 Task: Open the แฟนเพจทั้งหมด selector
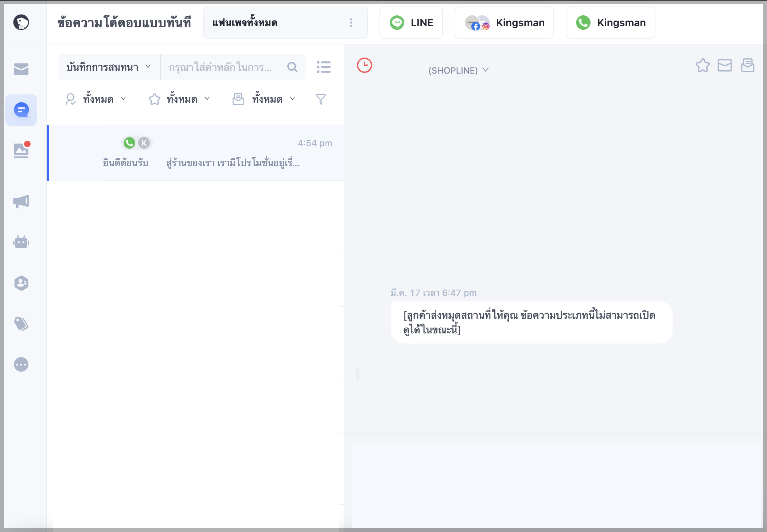[285, 23]
